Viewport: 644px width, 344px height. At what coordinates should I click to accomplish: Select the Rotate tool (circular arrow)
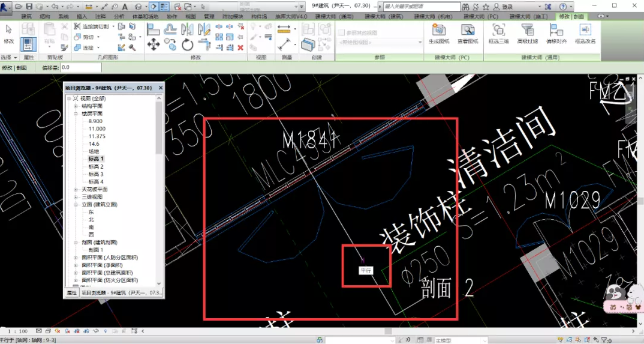tap(187, 44)
